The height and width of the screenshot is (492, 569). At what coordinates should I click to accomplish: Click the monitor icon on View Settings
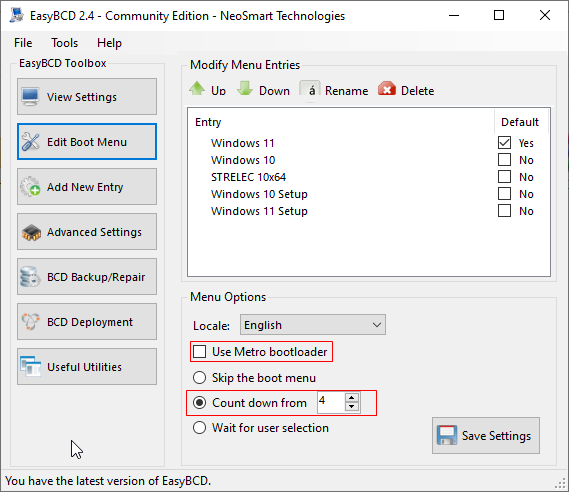pos(30,97)
